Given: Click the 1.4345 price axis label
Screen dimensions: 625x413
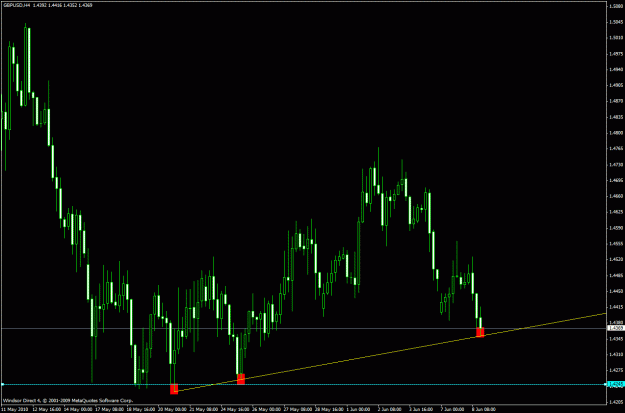Looking at the screenshot, I should [616, 339].
